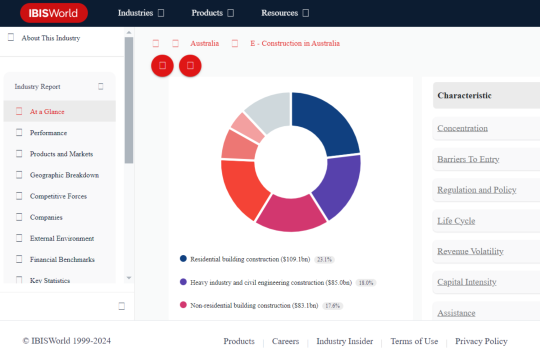
Task: Open Competitive Forces section
Action: (x=58, y=196)
